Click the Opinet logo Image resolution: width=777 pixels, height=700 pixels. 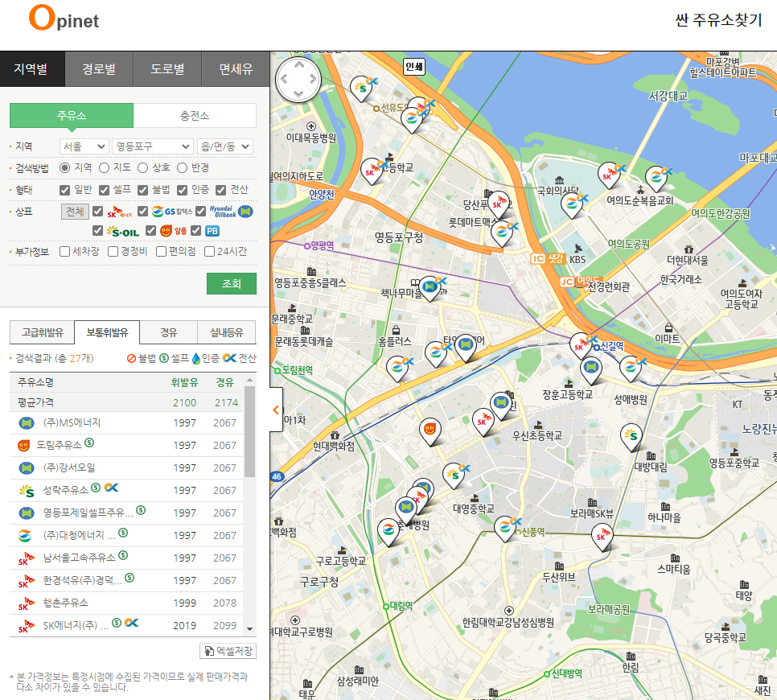pyautogui.click(x=64, y=19)
